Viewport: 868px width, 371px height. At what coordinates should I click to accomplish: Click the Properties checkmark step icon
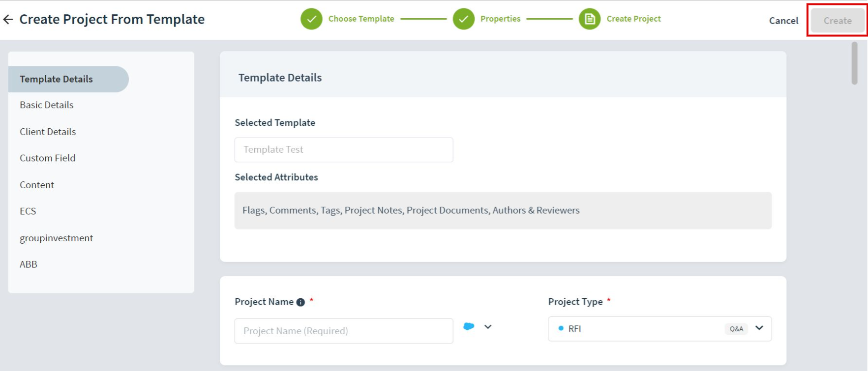tap(463, 19)
